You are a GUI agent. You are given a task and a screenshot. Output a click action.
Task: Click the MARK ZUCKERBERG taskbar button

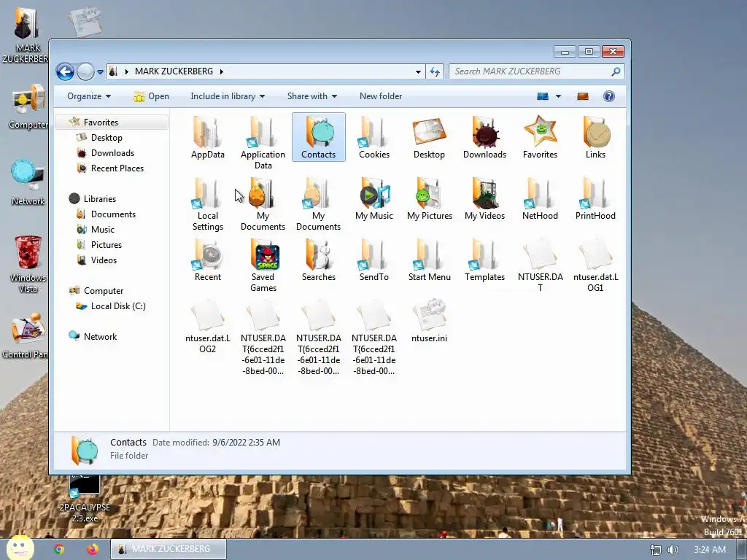[169, 549]
